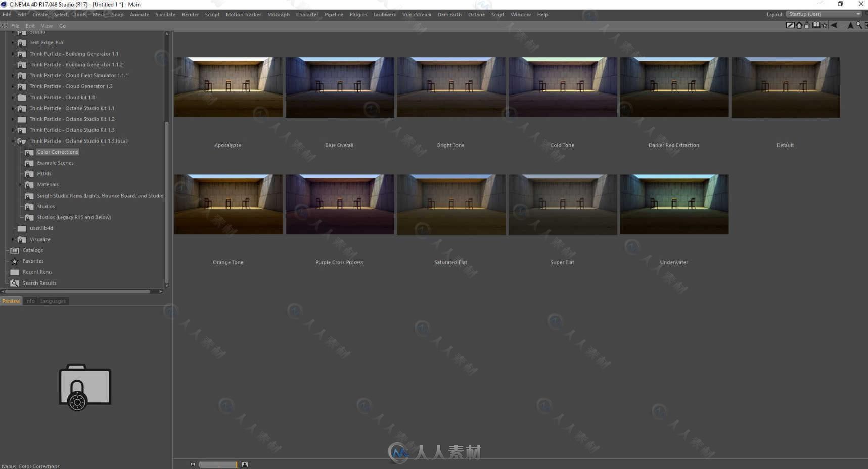Click folder icon beside Studios

click(29, 207)
